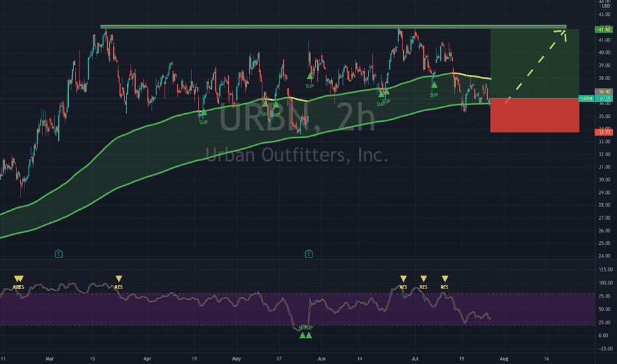
Task: Click the red 33.73 stop price label
Action: click(604, 132)
